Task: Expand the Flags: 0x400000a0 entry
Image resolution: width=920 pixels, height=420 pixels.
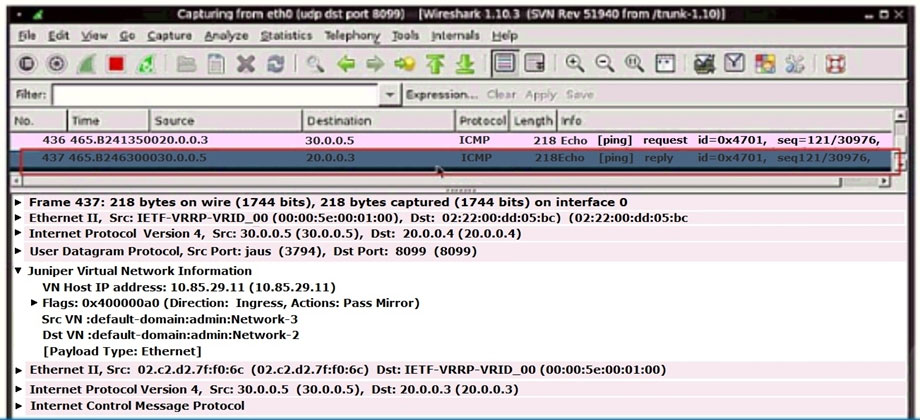Action: [x=35, y=302]
